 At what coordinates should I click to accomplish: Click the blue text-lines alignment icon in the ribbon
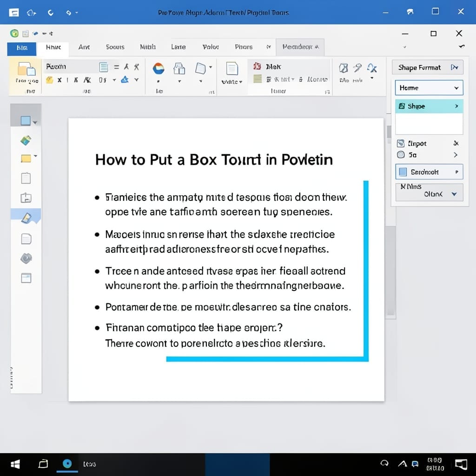click(x=104, y=67)
